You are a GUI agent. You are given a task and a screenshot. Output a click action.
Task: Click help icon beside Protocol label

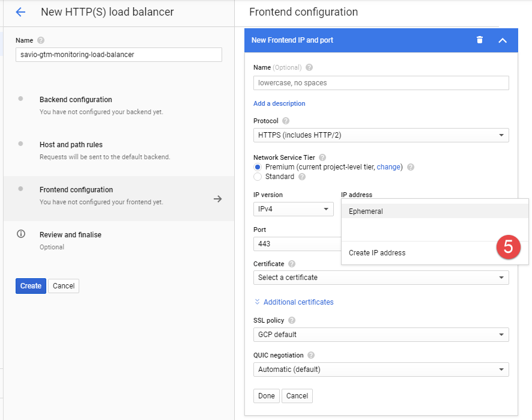coord(286,121)
